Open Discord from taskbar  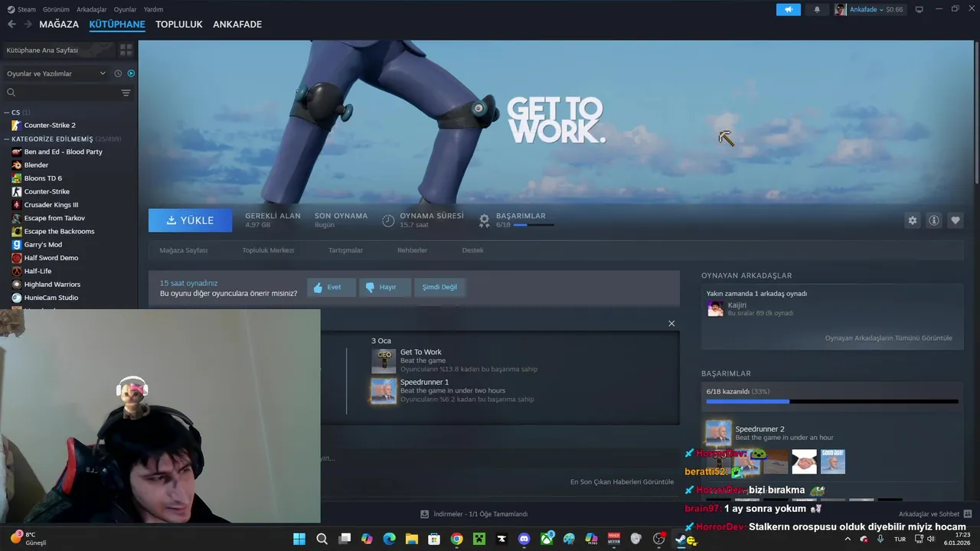(x=524, y=539)
